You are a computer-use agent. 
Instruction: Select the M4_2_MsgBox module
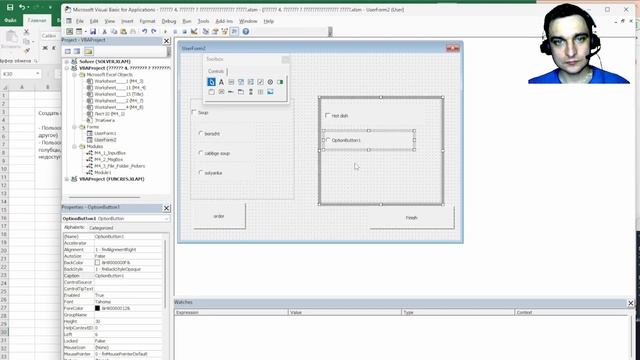pyautogui.click(x=109, y=159)
